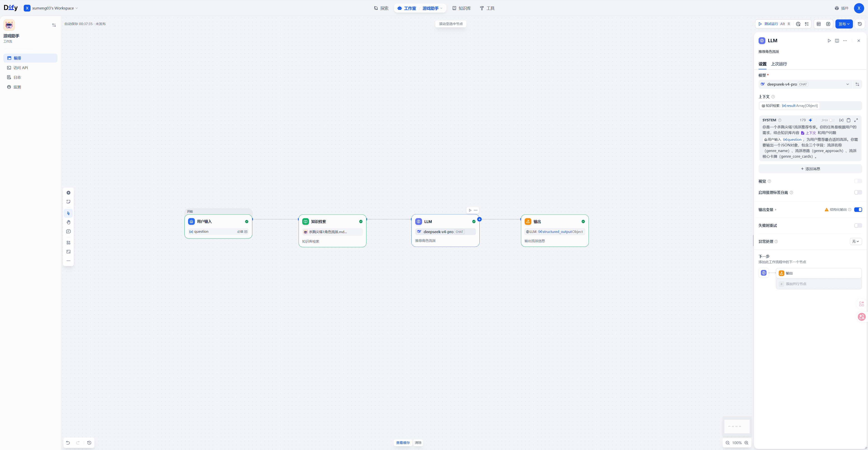Image resolution: width=868 pixels, height=450 pixels.
Task: Switch to 上次运行 tab in LLM panel
Action: coord(779,64)
